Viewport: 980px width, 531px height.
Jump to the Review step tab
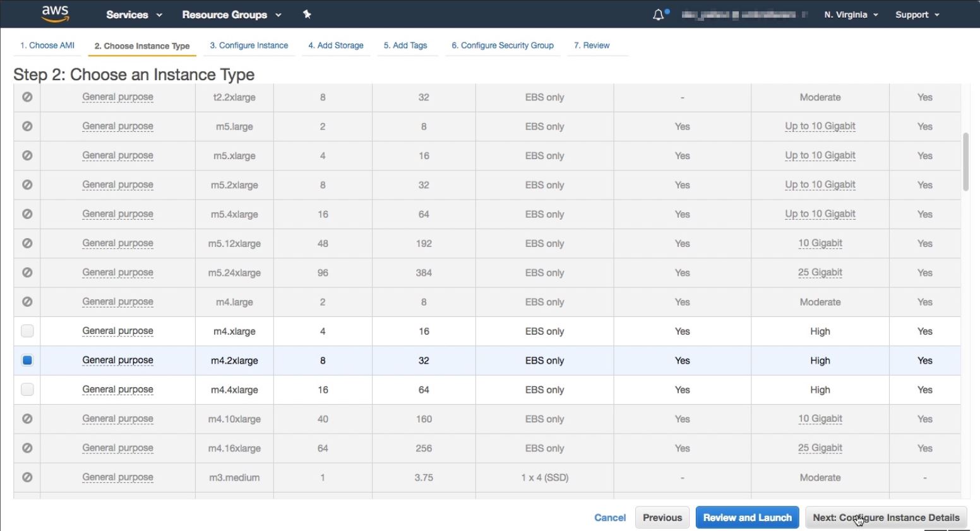pyautogui.click(x=592, y=45)
